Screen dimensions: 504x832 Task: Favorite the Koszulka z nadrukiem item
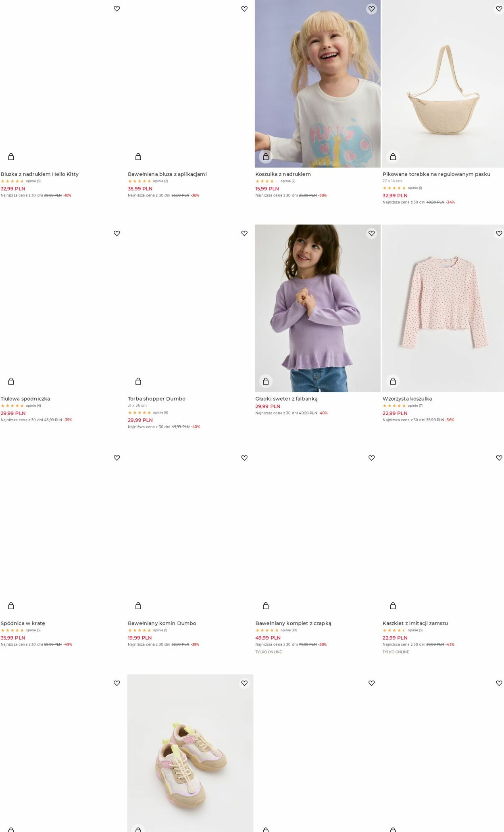click(372, 9)
